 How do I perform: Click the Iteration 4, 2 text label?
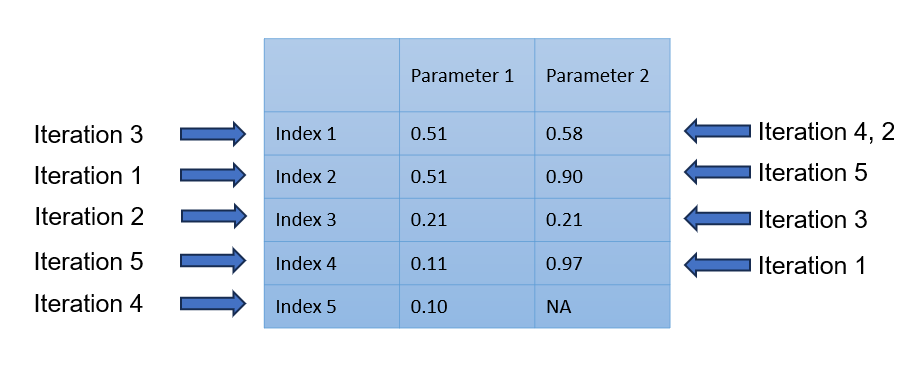pyautogui.click(x=826, y=132)
